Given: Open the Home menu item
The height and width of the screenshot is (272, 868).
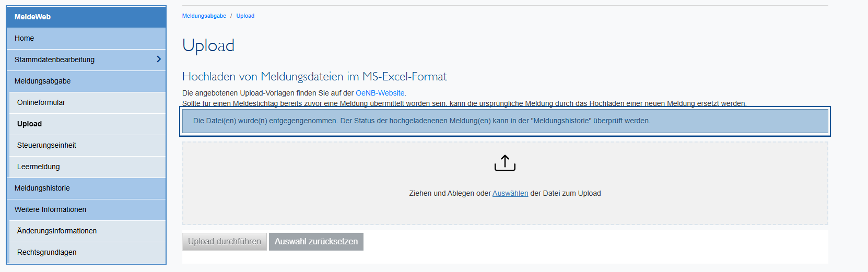Looking at the screenshot, I should point(24,38).
